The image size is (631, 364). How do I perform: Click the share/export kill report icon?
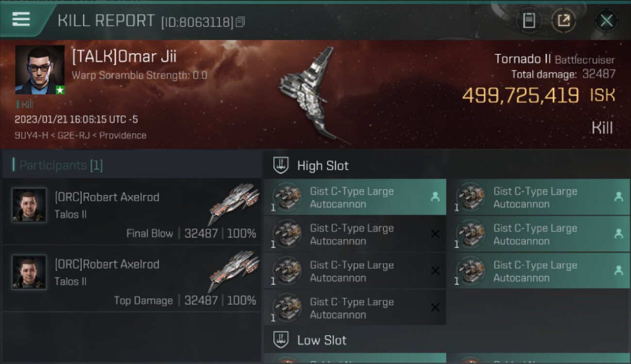point(564,20)
